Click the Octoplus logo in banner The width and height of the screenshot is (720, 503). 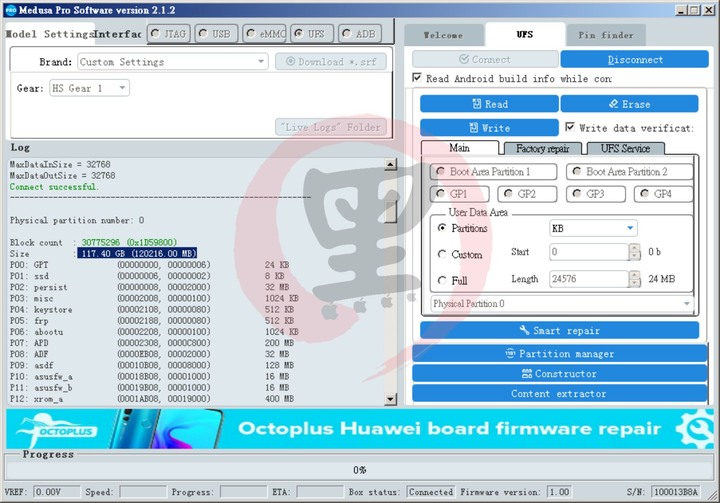tap(56, 430)
